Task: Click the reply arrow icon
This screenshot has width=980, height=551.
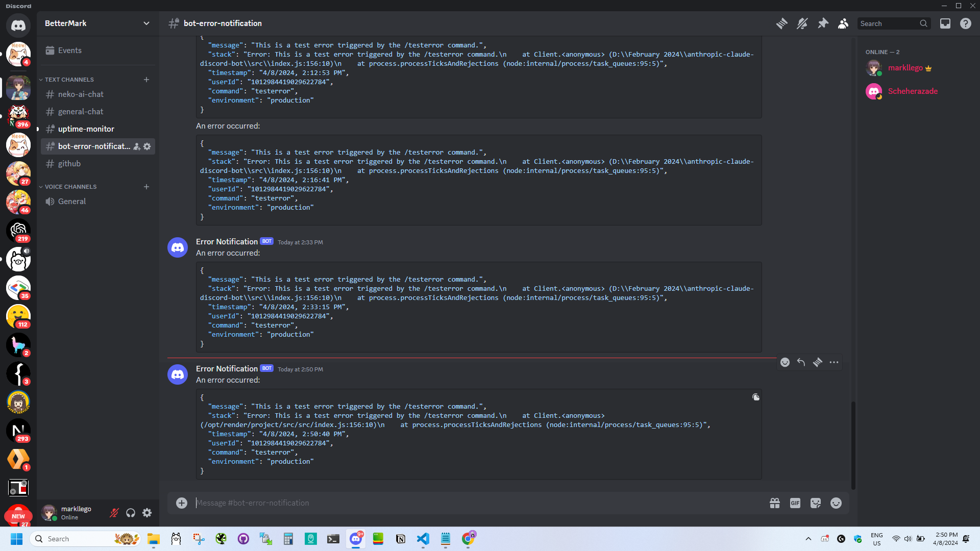Action: [x=802, y=362]
